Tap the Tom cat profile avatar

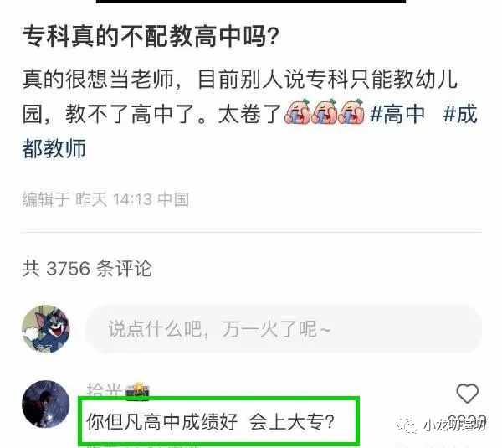[45, 329]
